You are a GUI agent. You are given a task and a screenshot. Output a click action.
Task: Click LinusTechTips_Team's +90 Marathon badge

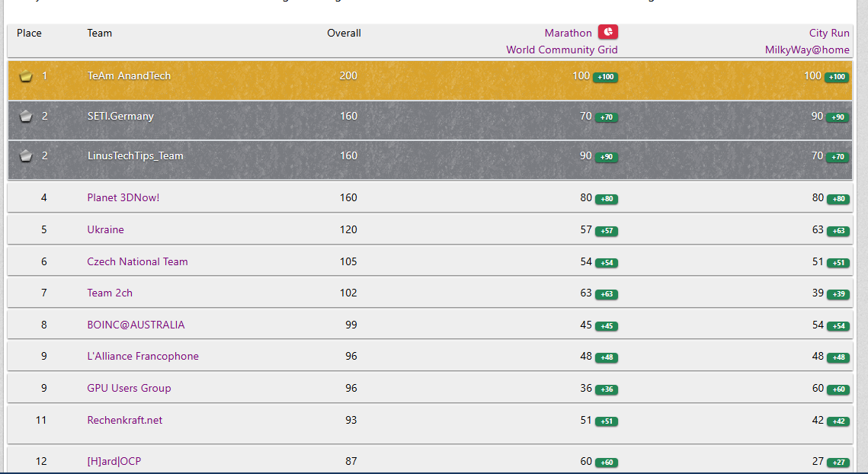607,157
